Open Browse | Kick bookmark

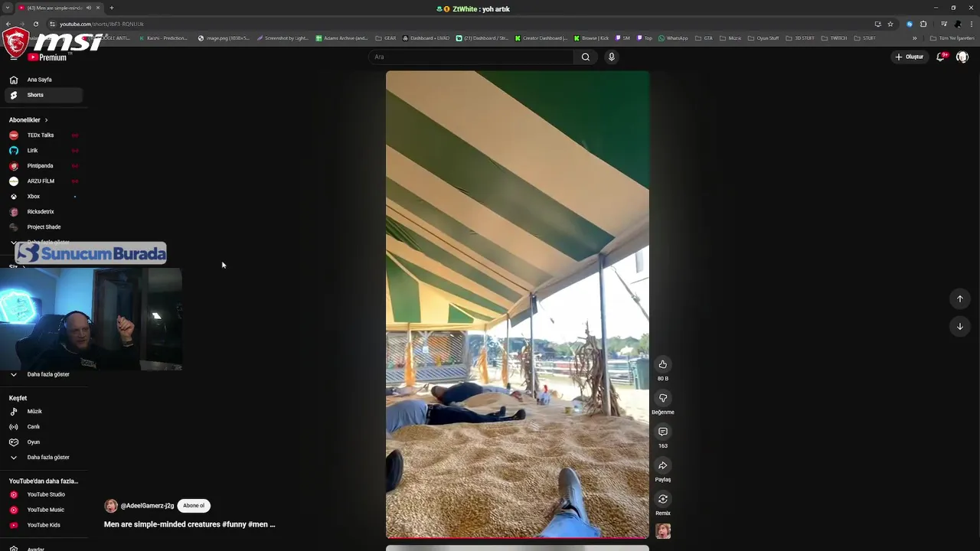[x=590, y=37]
